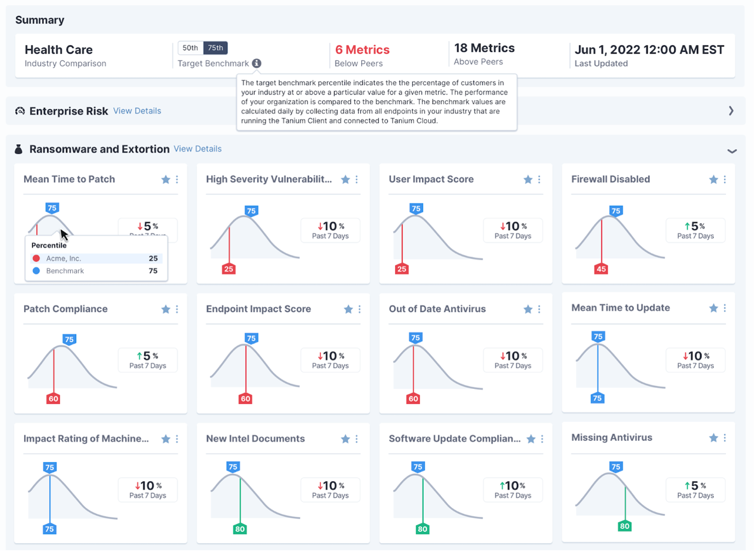Select the 50th percentile benchmark
Screen dimensions: 756x553
pyautogui.click(x=191, y=48)
